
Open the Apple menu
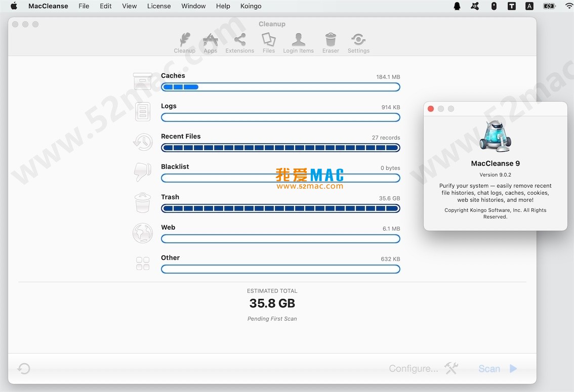click(14, 6)
